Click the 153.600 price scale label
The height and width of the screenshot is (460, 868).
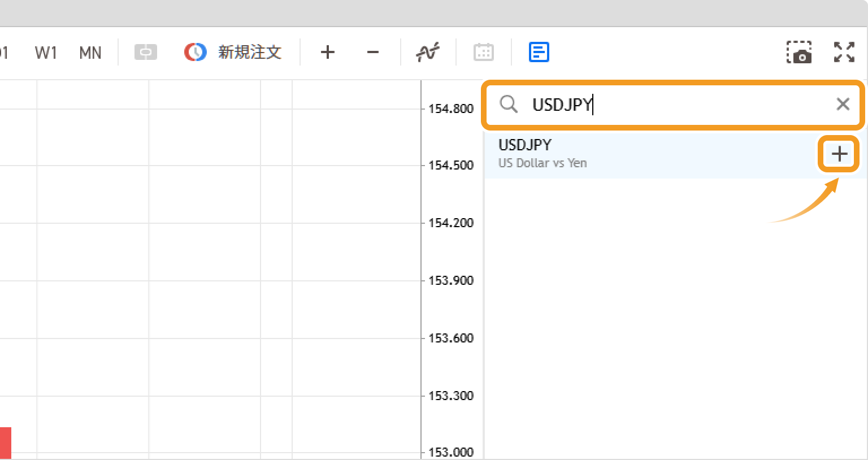(451, 339)
